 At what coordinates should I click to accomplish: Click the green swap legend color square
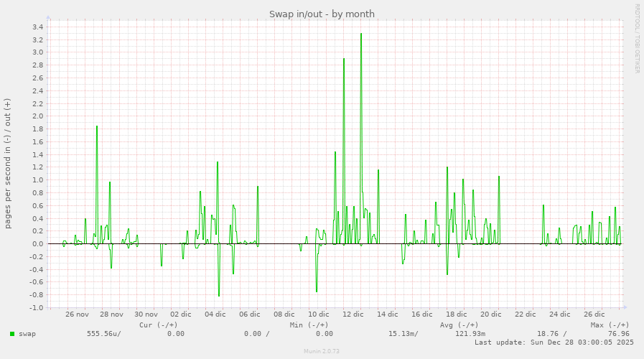12,333
